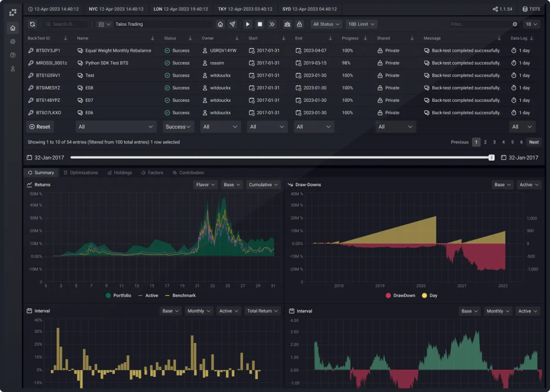This screenshot has height=392, width=550.
Task: Open the Cumulative dropdown on Returns chart
Action: [x=263, y=184]
